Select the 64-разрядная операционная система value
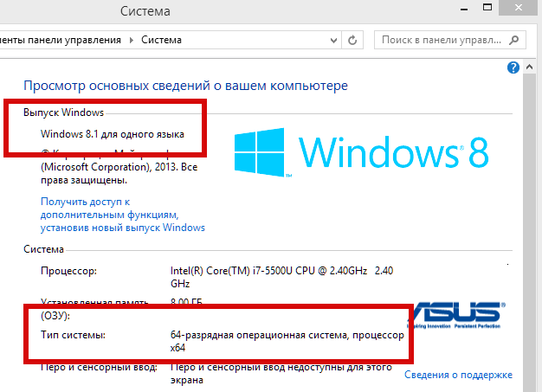Image resolution: width=542 pixels, height=392 pixels. (287, 341)
